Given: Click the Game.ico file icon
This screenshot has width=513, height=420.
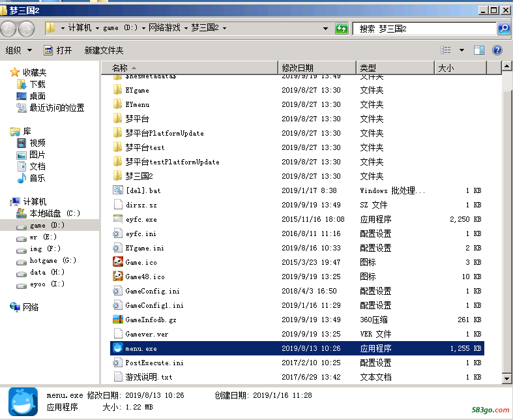Looking at the screenshot, I should (118, 262).
